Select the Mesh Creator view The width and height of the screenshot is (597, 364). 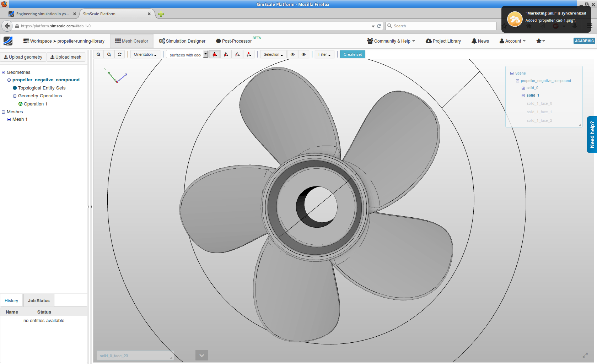click(x=131, y=41)
